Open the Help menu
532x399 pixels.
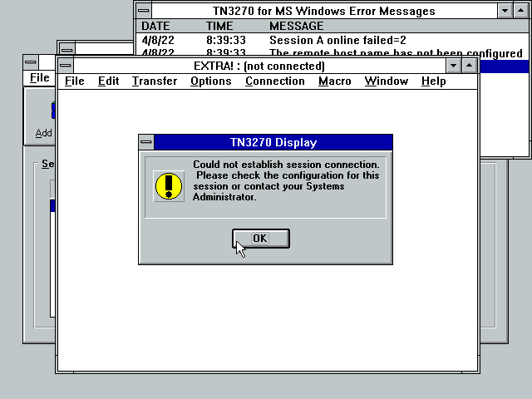pyautogui.click(x=433, y=81)
